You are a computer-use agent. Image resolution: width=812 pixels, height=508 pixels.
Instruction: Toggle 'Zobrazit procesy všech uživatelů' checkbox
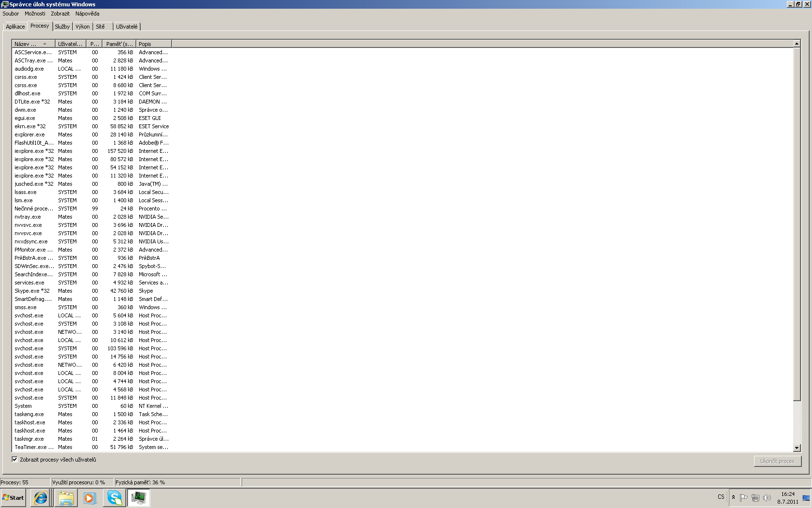coord(14,460)
